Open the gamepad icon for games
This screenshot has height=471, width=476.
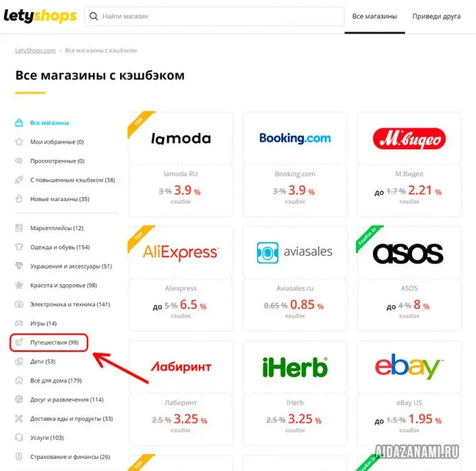tap(18, 323)
